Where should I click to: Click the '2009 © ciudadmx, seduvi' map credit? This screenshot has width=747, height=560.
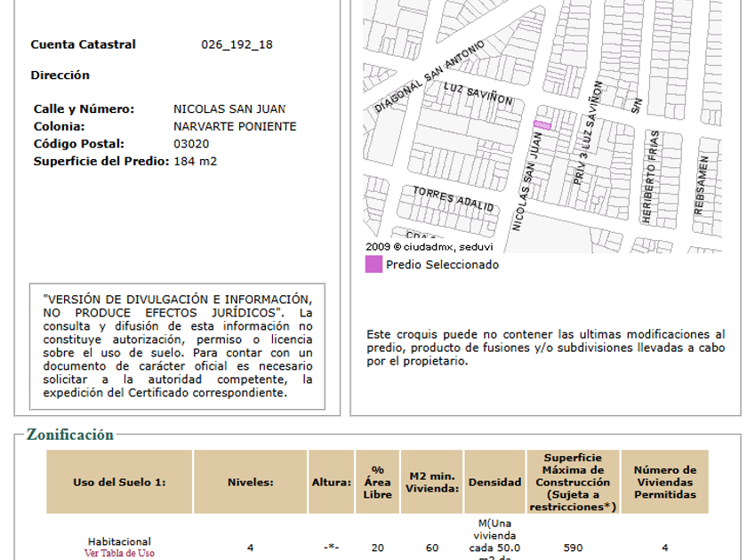point(430,247)
